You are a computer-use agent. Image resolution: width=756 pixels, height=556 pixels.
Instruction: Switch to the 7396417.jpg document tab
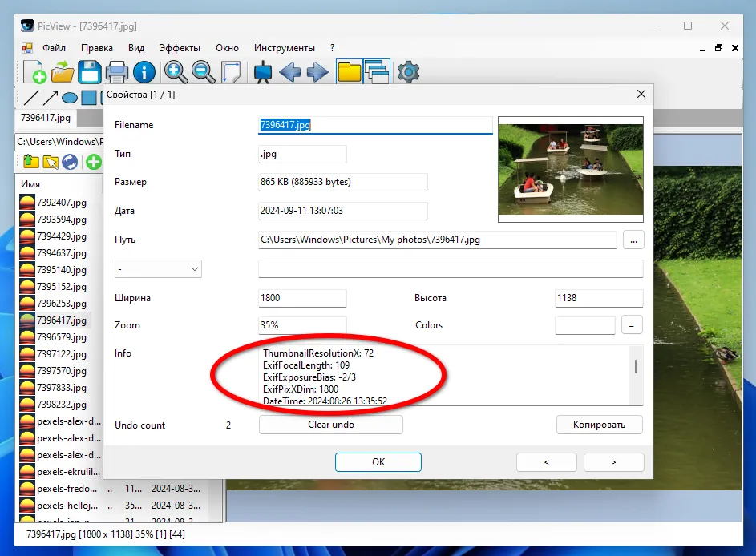point(46,118)
